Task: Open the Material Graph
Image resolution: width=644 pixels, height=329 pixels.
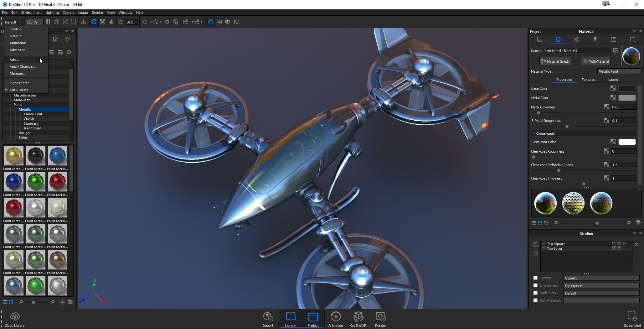Action: click(x=555, y=61)
